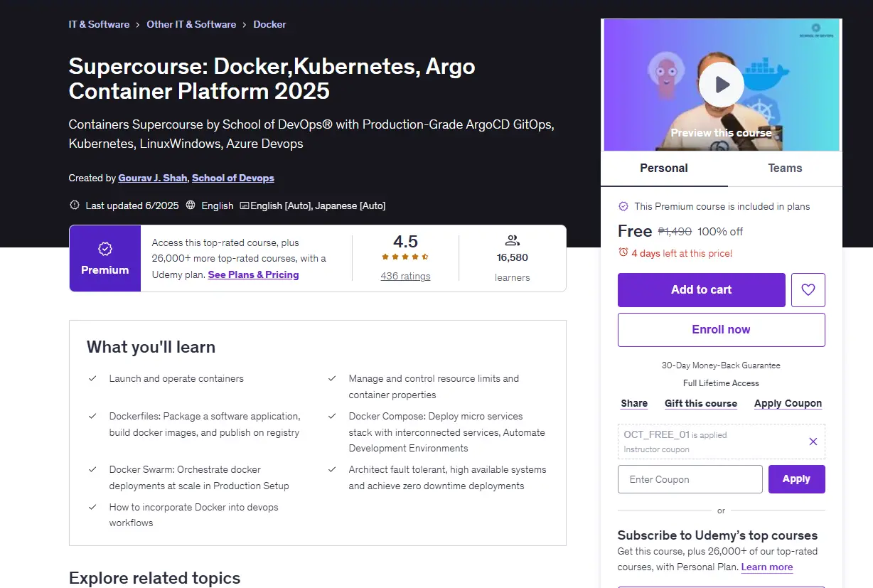873x588 pixels.
Task: Click checkmark beside incorporate Docker into devops
Action: tap(92, 507)
